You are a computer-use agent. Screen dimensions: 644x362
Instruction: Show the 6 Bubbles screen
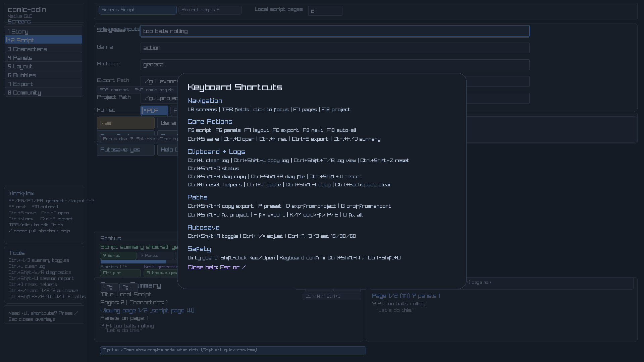coord(44,75)
